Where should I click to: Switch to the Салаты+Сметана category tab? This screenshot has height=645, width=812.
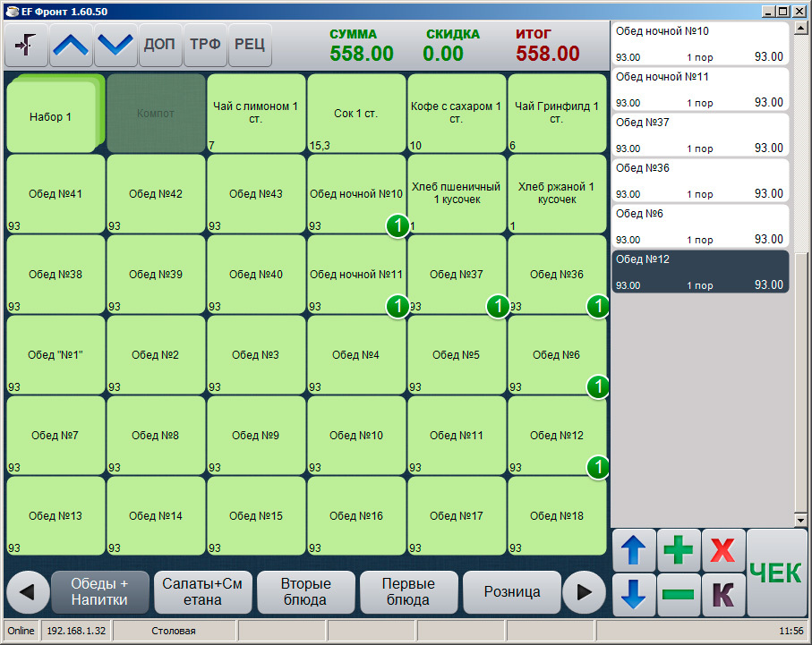[x=202, y=591]
